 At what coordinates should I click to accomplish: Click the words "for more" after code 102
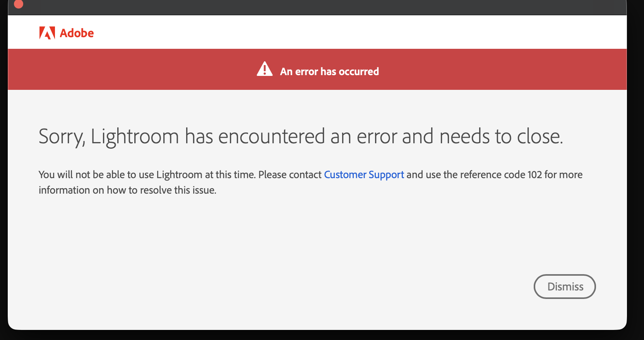[x=563, y=175]
